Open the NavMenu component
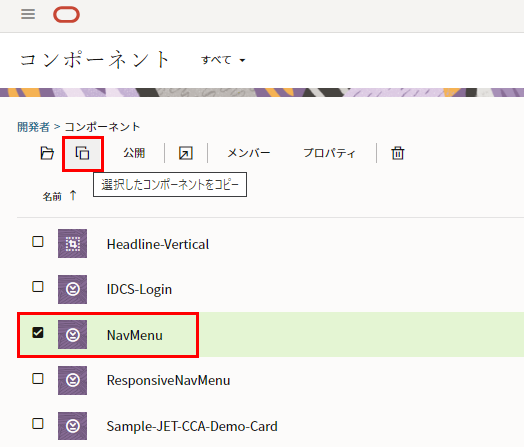The height and width of the screenshot is (447, 524). pyautogui.click(x=135, y=335)
